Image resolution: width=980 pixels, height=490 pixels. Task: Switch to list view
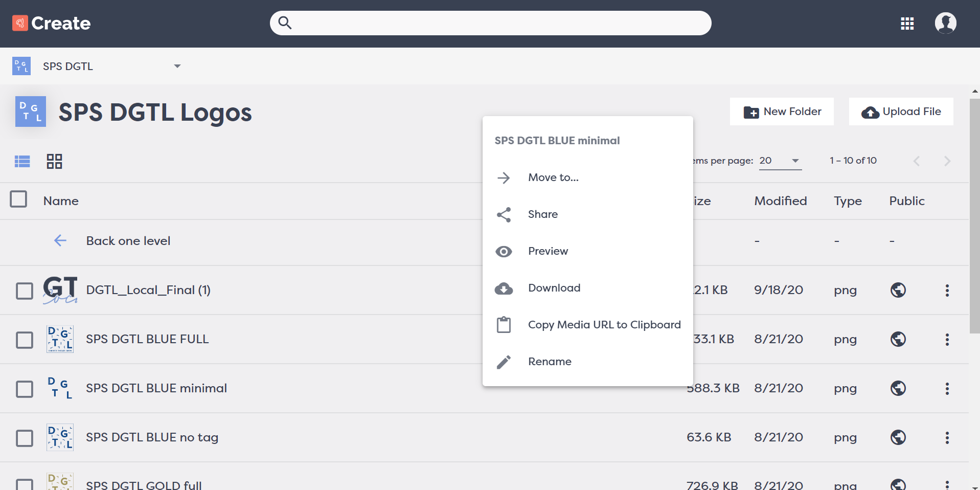pos(22,162)
